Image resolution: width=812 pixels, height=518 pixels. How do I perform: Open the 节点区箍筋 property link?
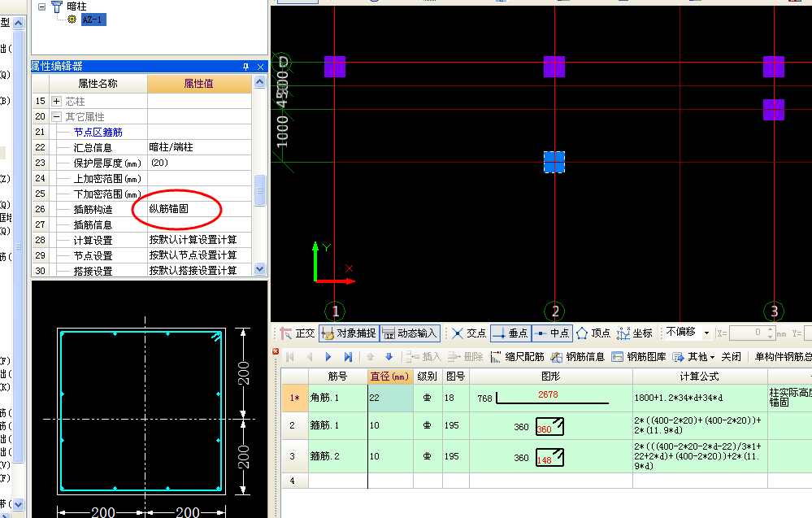click(98, 132)
